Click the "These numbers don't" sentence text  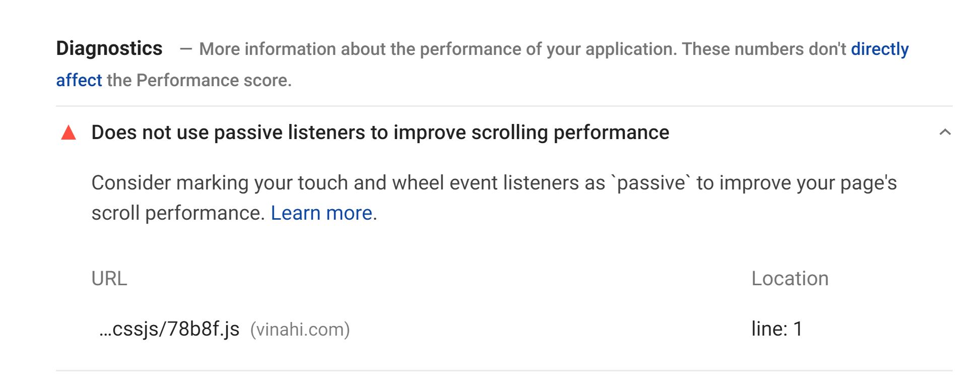tap(764, 49)
